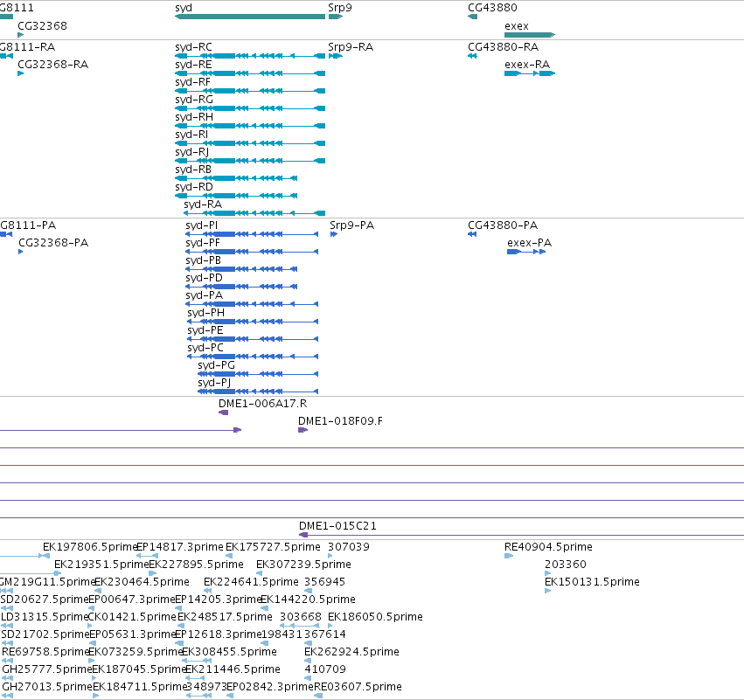Click the 307039 feature label
The image size is (744, 700).
click(x=349, y=547)
